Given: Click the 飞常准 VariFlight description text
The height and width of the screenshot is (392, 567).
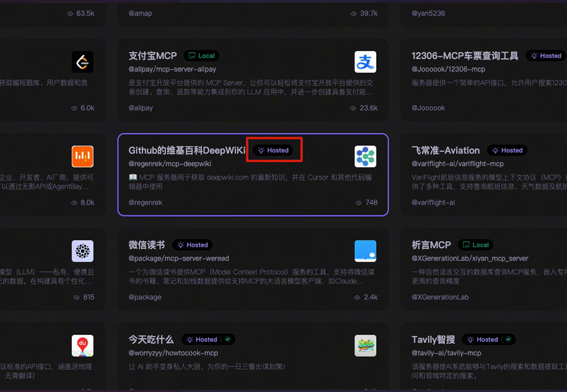Looking at the screenshot, I should [489, 182].
